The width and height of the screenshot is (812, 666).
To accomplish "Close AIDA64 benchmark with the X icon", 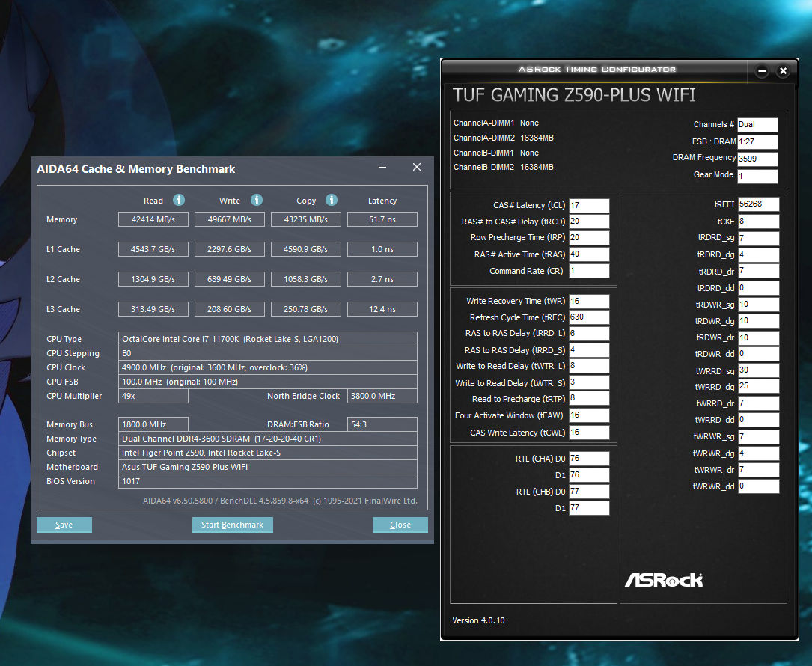I will pos(416,167).
